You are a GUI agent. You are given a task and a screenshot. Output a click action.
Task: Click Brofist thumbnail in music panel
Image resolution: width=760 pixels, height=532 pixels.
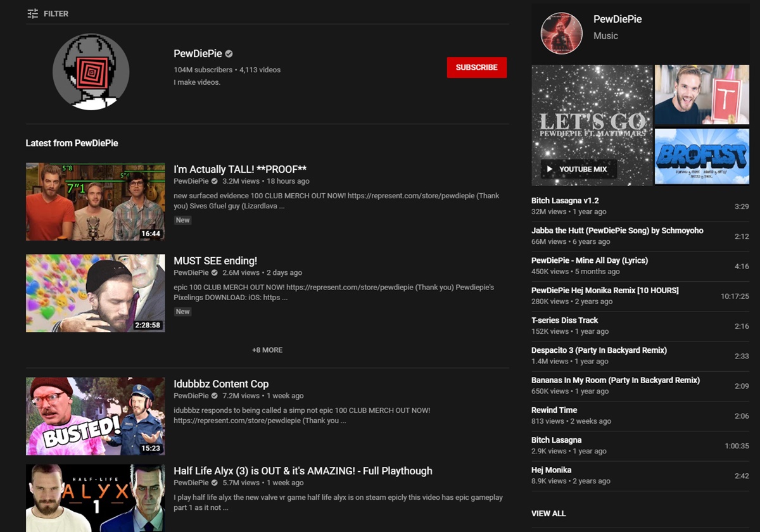click(702, 156)
